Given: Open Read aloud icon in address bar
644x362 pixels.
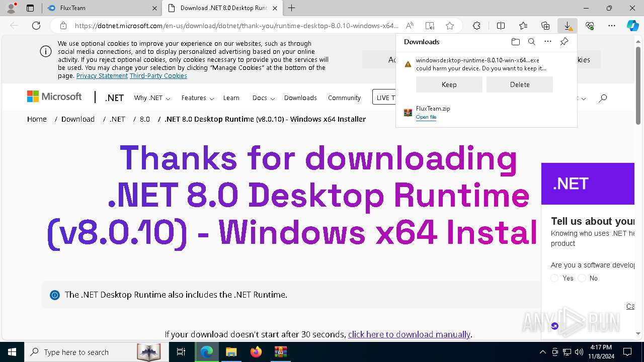Looking at the screenshot, I should point(410,26).
